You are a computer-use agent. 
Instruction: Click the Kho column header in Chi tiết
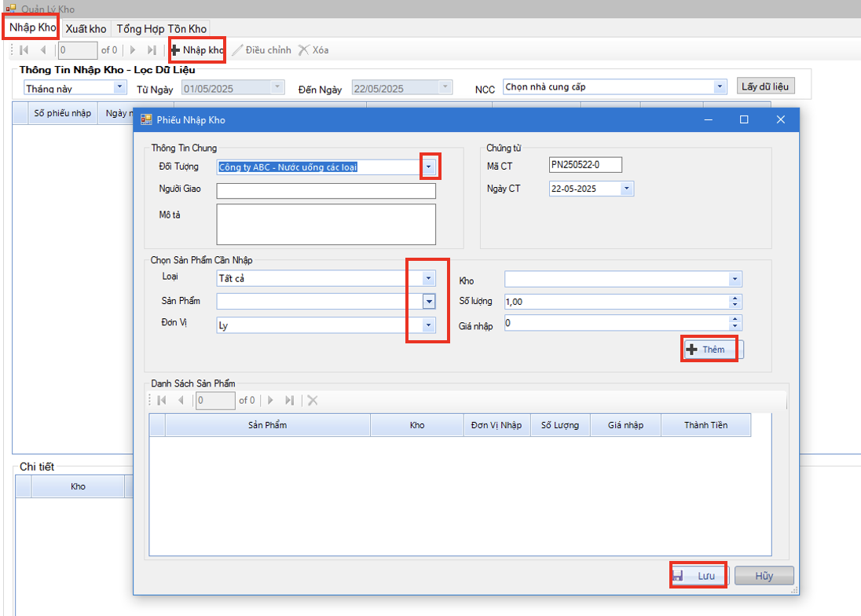tap(78, 486)
